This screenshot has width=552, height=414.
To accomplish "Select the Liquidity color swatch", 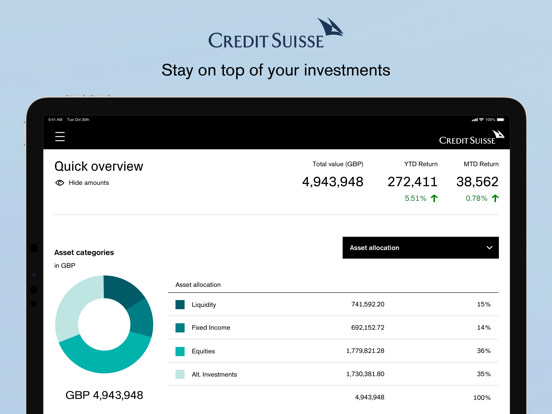I will tap(180, 305).
